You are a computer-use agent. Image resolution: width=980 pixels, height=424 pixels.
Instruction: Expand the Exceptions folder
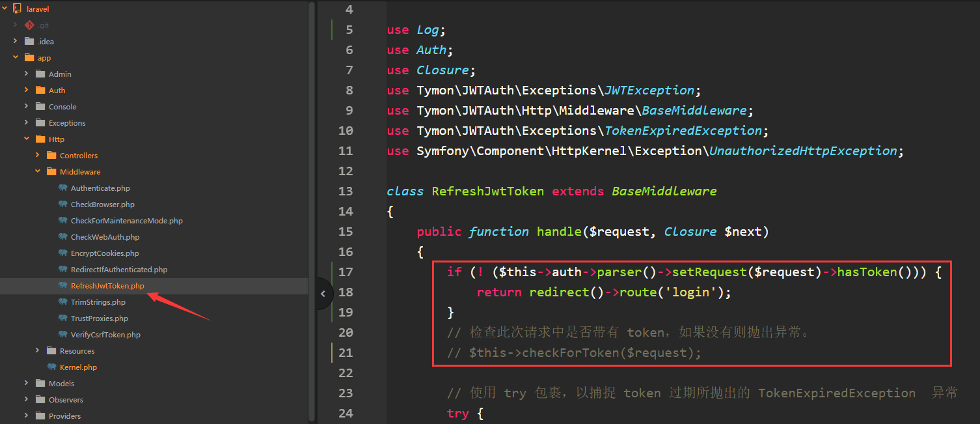(x=27, y=122)
